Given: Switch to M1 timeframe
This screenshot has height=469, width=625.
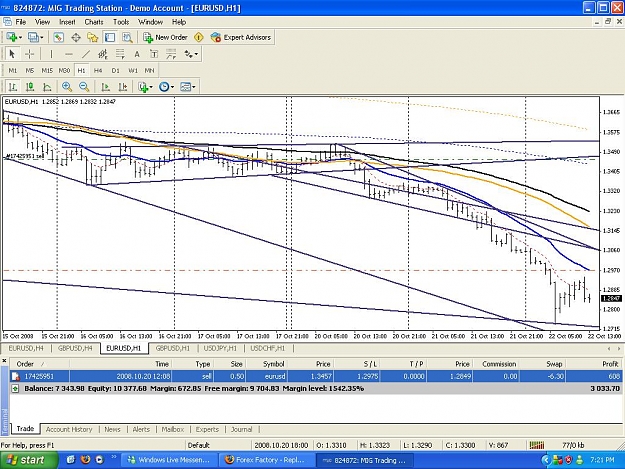Looking at the screenshot, I should tap(13, 71).
